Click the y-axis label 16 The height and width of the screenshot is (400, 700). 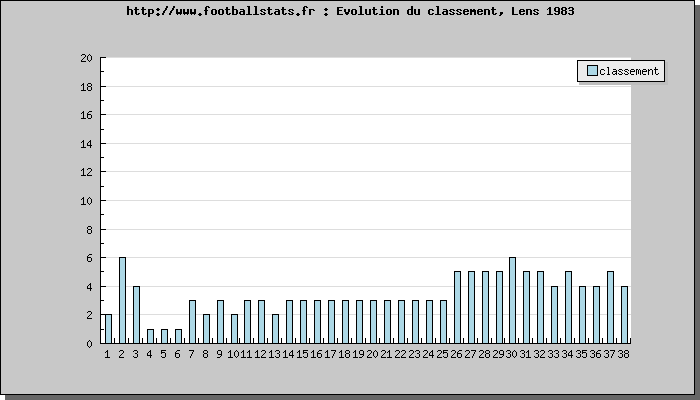click(x=86, y=115)
